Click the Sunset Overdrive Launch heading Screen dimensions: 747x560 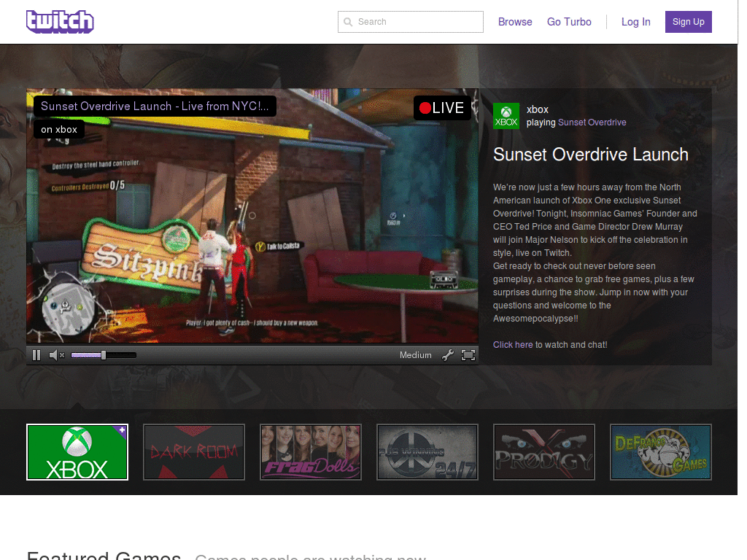pos(591,155)
